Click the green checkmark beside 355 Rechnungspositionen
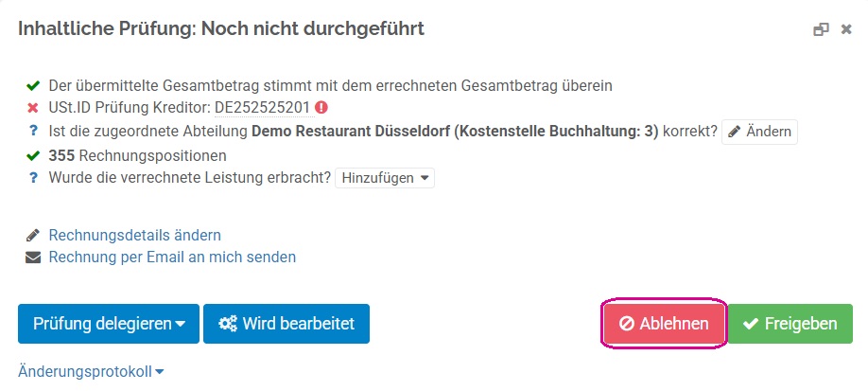The width and height of the screenshot is (868, 391). (x=33, y=156)
